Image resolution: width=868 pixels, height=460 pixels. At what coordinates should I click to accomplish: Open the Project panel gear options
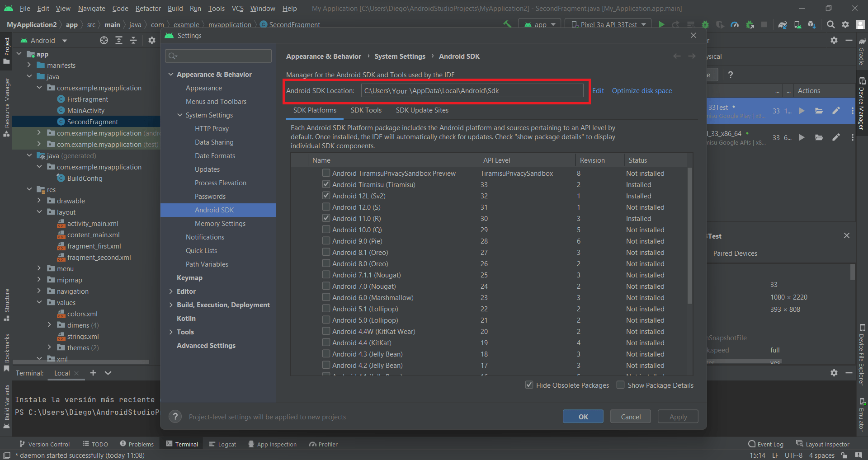[x=152, y=40]
